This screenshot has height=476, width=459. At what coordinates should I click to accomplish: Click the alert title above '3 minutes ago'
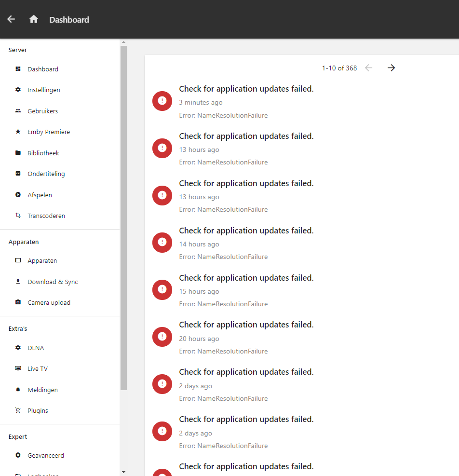[246, 89]
